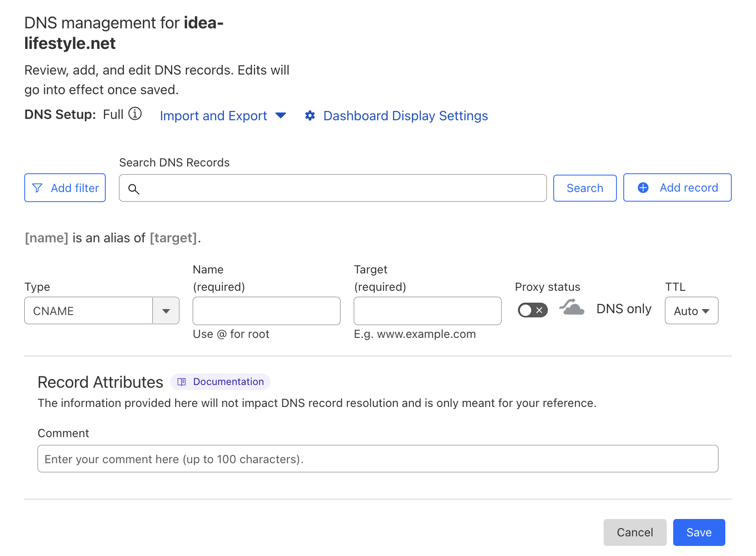Click the magnifying glass in the search field
Screen dimensions: 756x556
(134, 188)
